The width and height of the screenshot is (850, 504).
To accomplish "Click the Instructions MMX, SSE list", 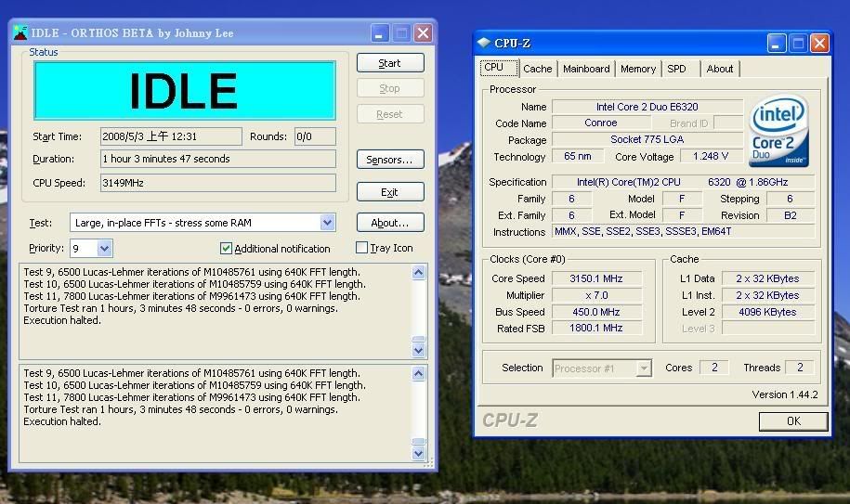I will coord(683,231).
